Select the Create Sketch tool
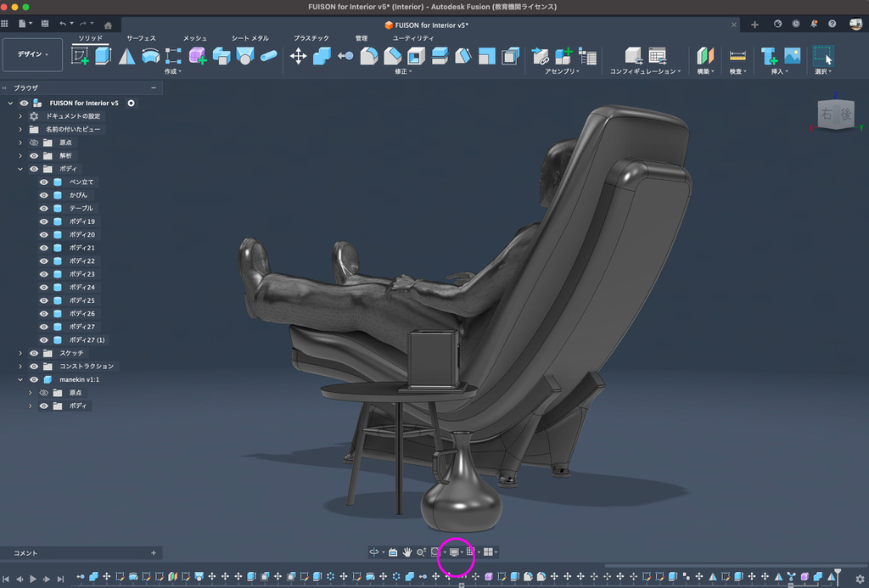This screenshot has width=869, height=588. [x=81, y=56]
